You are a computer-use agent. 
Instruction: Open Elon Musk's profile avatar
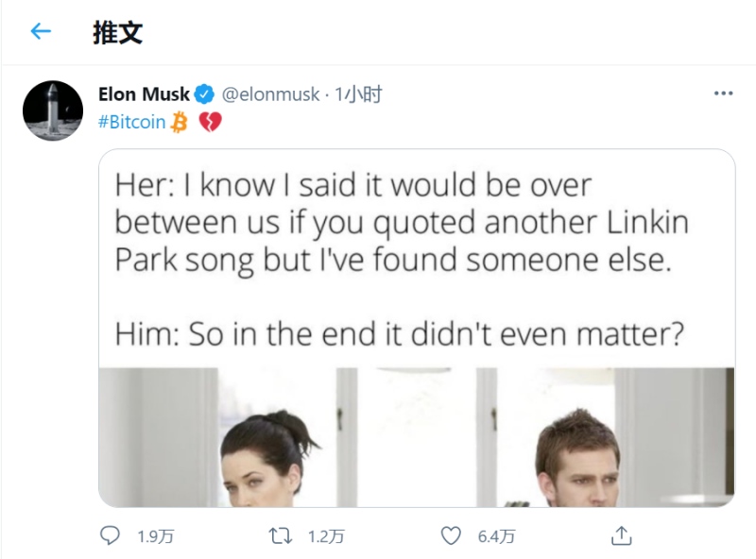(53, 110)
